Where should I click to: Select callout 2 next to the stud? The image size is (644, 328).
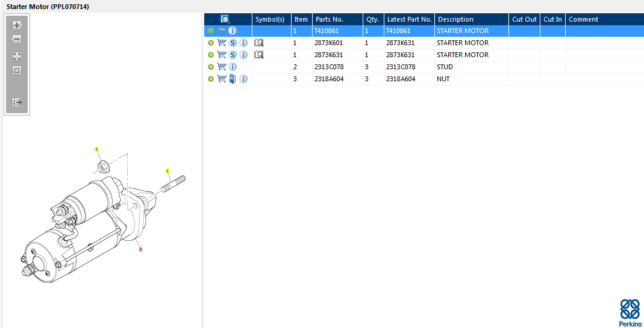pyautogui.click(x=167, y=171)
